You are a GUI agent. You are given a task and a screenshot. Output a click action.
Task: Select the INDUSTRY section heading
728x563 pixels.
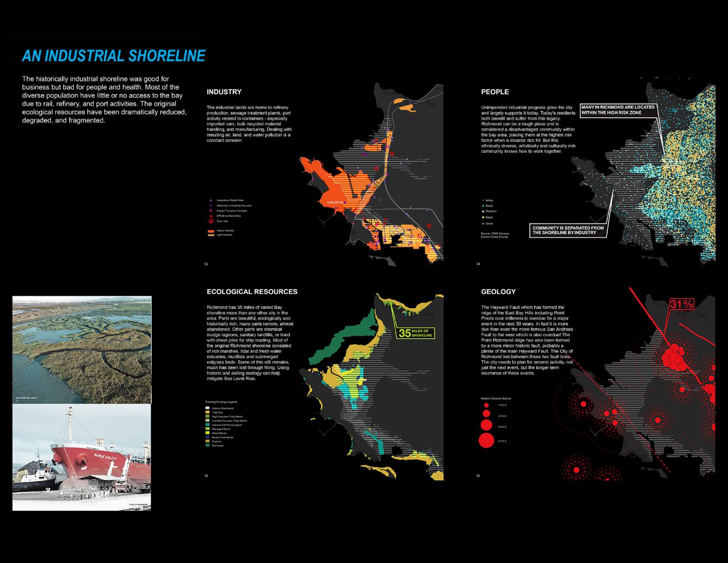pyautogui.click(x=224, y=92)
